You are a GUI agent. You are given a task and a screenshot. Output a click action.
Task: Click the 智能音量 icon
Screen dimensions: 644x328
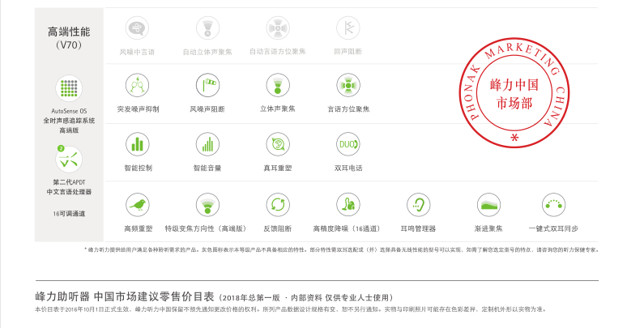[207, 144]
